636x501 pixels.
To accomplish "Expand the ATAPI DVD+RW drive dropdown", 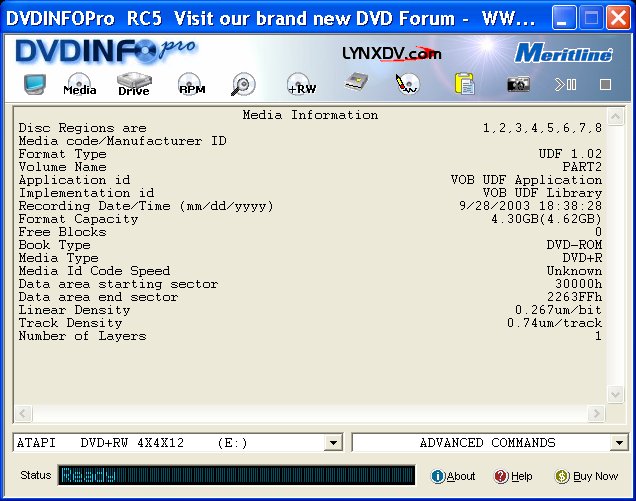I will (333, 443).
